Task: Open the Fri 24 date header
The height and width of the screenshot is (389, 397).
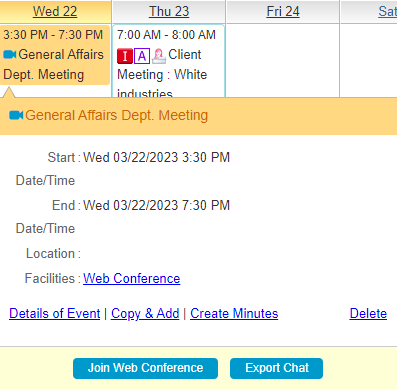Action: pyautogui.click(x=283, y=12)
